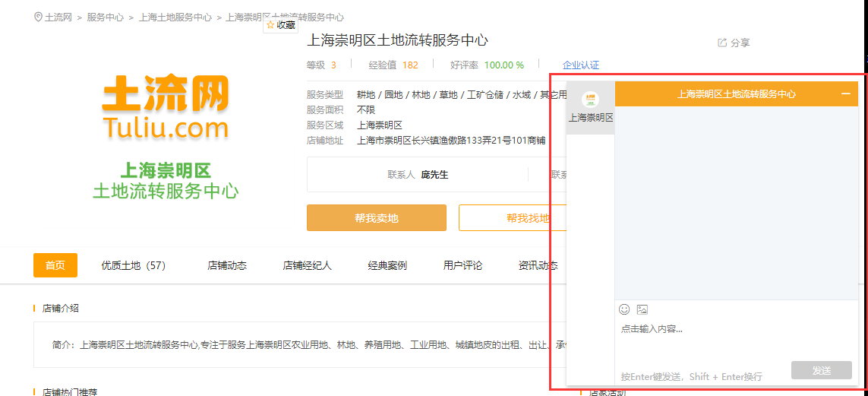Click the 帮我卖地 button
Viewport: 868px width, 396px height.
click(377, 217)
